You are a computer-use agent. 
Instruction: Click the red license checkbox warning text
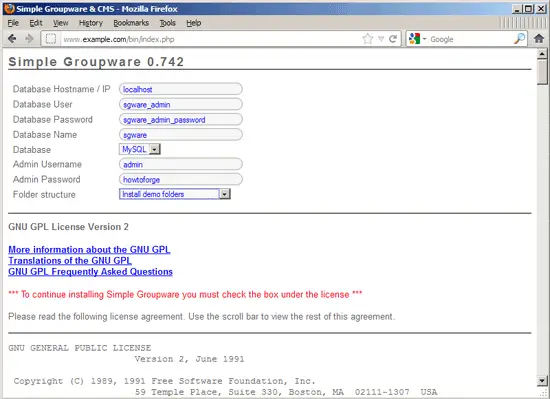pyautogui.click(x=185, y=294)
